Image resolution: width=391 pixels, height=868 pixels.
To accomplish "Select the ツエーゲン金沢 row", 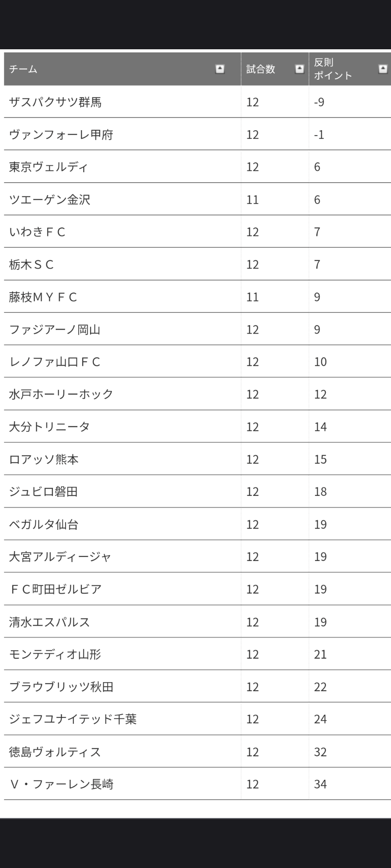I will (x=197, y=199).
